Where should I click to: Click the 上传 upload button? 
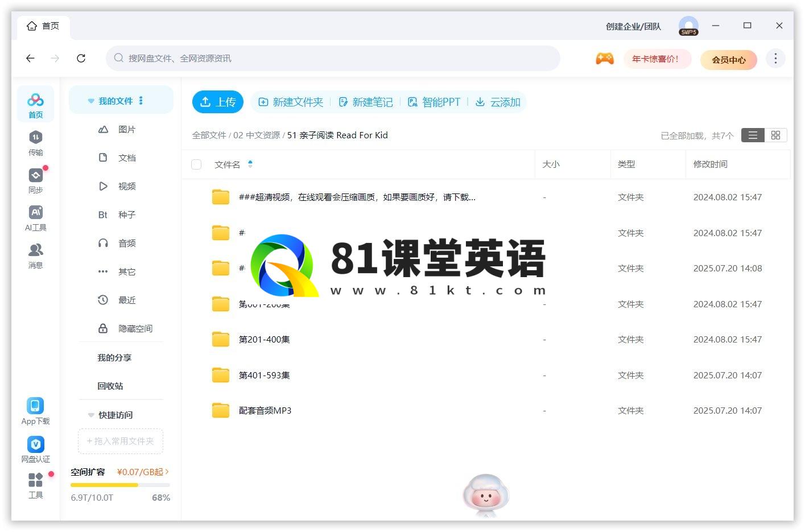click(218, 102)
